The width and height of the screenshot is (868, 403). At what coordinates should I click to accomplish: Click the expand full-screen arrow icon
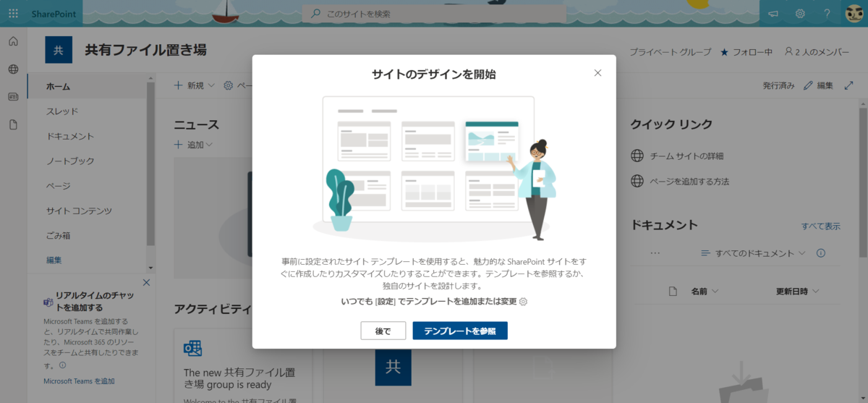848,85
